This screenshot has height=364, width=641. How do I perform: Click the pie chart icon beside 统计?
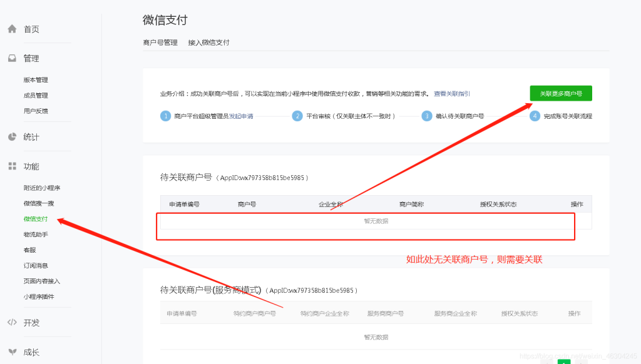point(12,137)
